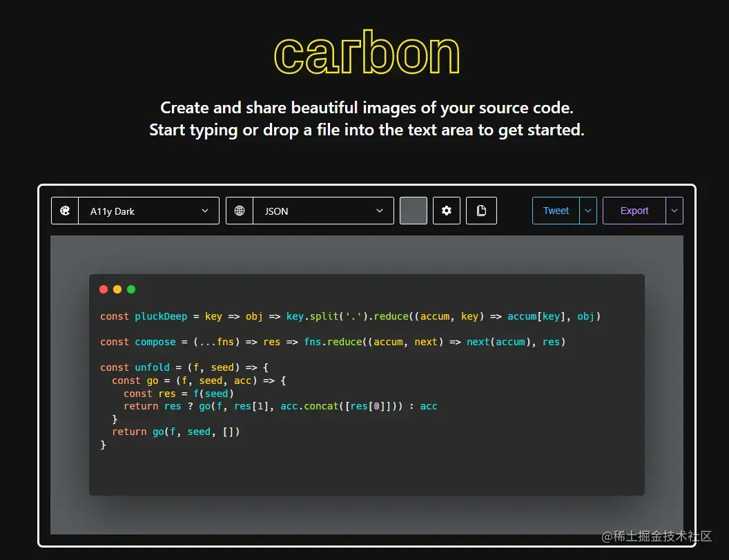Click the red window dot
729x560 pixels.
pos(104,289)
